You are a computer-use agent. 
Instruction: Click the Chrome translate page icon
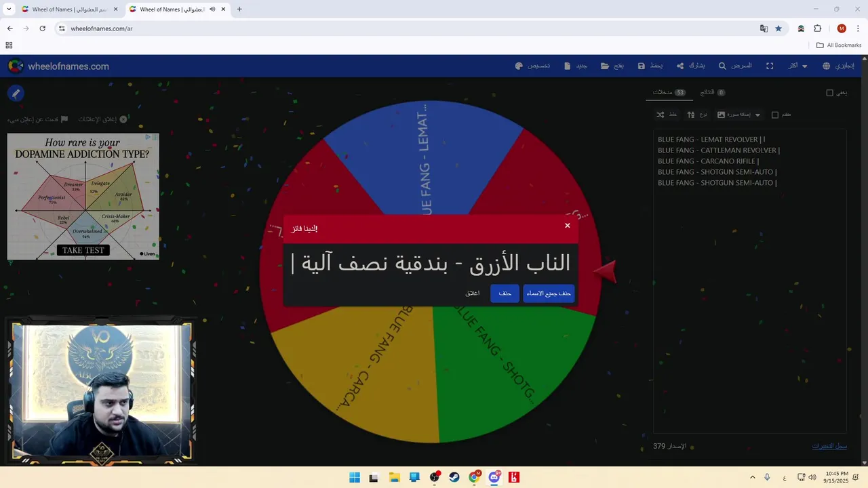click(x=764, y=28)
